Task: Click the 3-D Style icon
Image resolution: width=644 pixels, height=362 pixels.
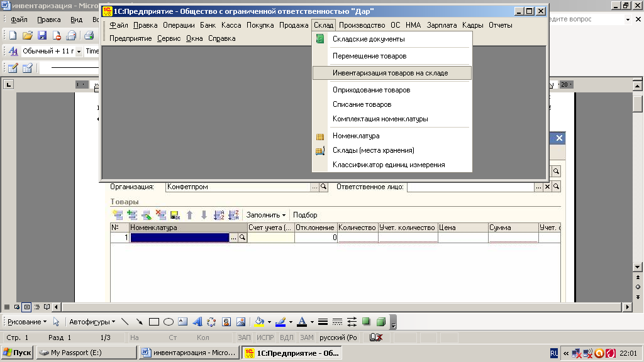Action: pos(380,322)
